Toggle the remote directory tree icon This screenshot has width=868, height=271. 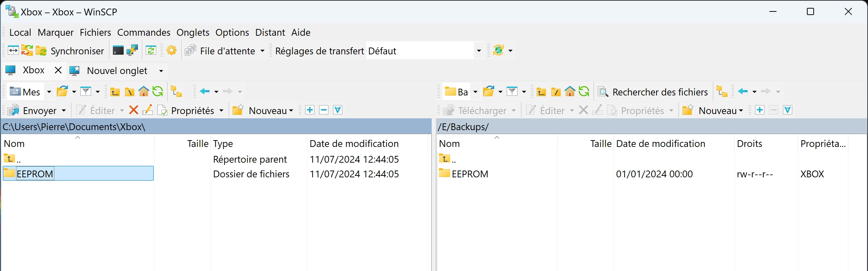point(722,92)
